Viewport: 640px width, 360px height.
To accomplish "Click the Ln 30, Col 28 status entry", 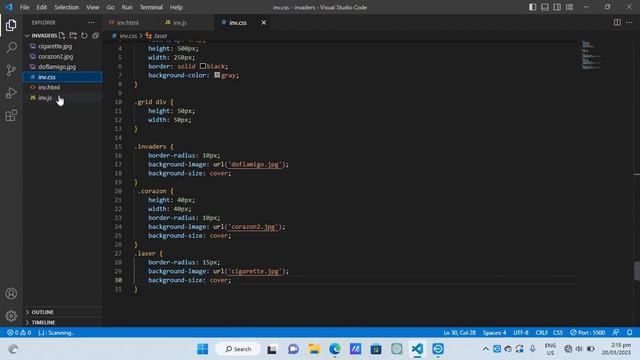I will (x=460, y=333).
